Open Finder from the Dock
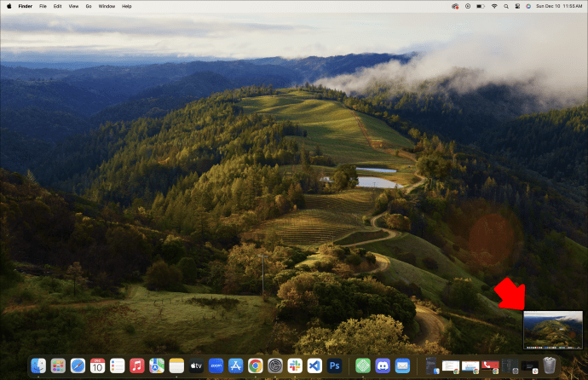This screenshot has width=588, height=380. click(38, 366)
